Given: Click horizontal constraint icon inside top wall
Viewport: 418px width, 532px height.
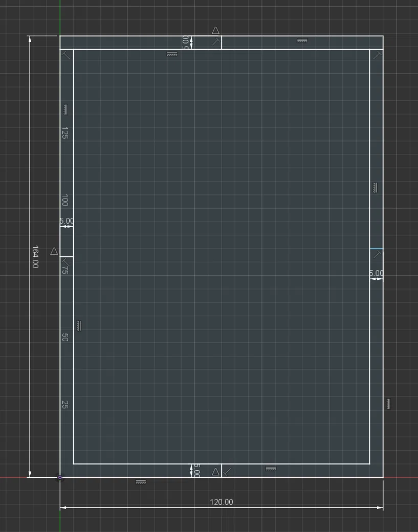Looking at the screenshot, I should (x=302, y=41).
